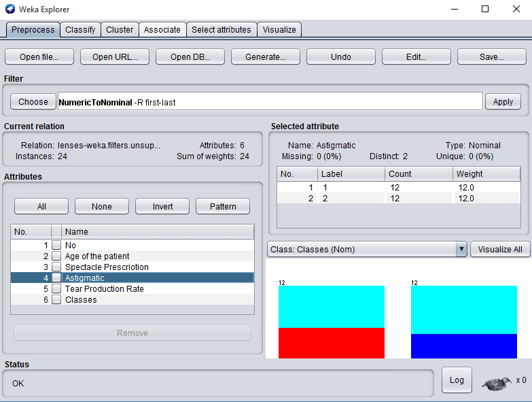Open the Log button

coord(457,380)
